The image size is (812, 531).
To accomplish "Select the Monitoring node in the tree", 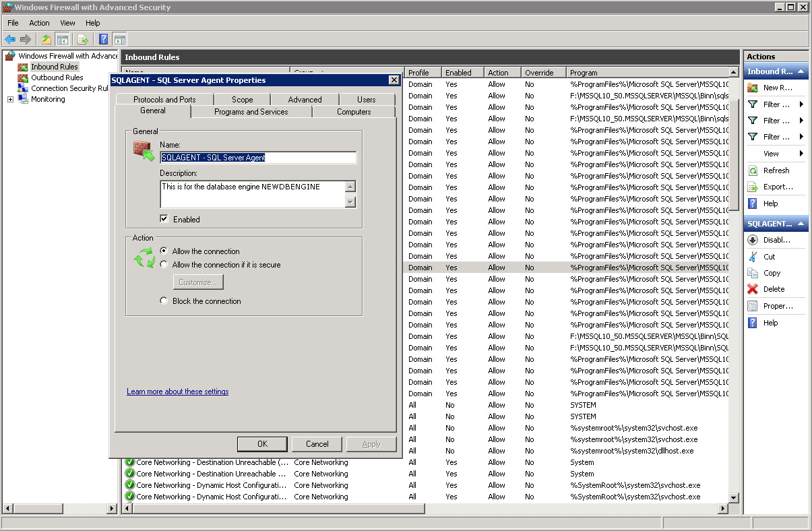I will pos(48,99).
